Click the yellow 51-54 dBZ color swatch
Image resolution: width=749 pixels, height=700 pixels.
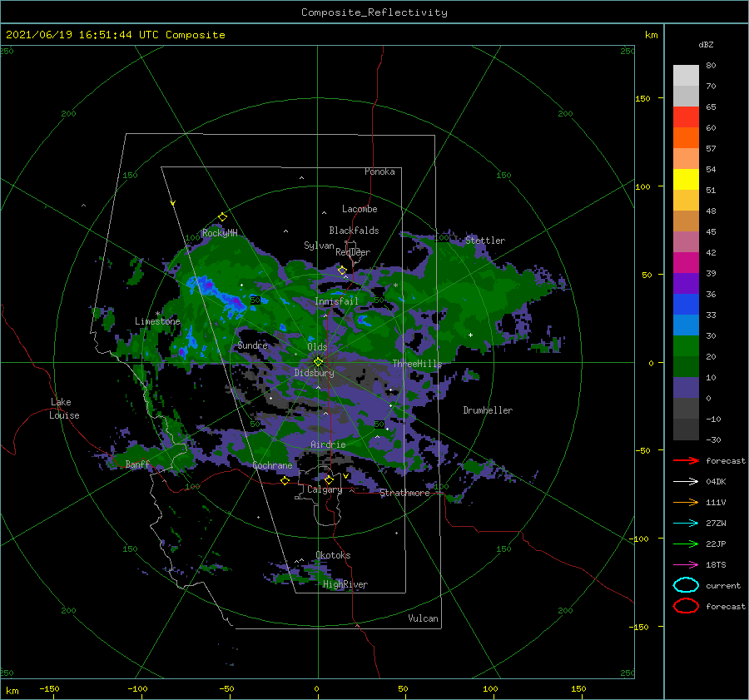(686, 180)
